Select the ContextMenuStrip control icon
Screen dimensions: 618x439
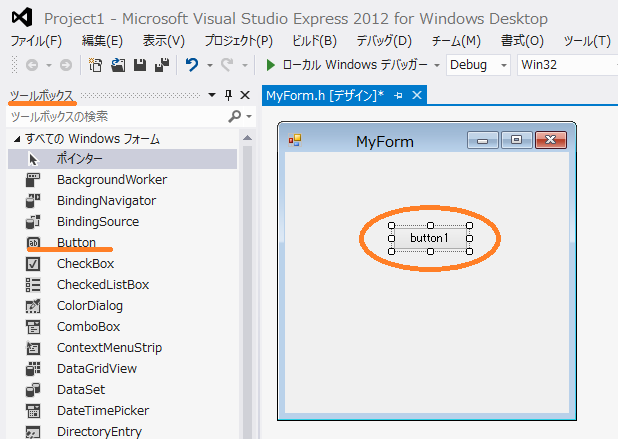(33, 348)
